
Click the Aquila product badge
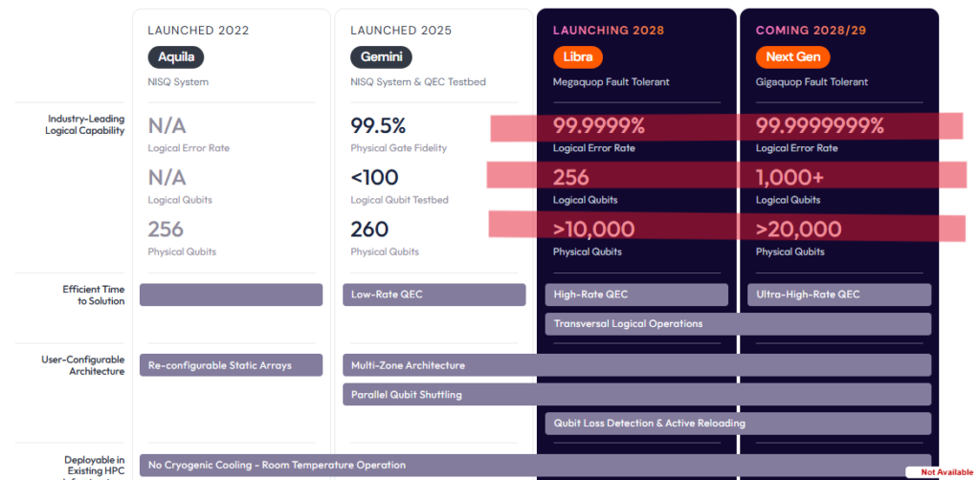click(x=176, y=57)
